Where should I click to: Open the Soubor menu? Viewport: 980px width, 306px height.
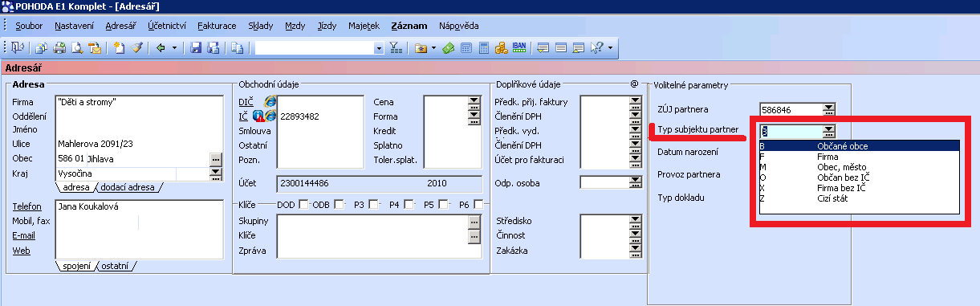coord(29,26)
